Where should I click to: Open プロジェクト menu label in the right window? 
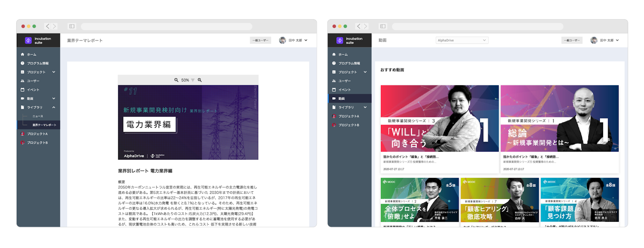click(x=348, y=72)
